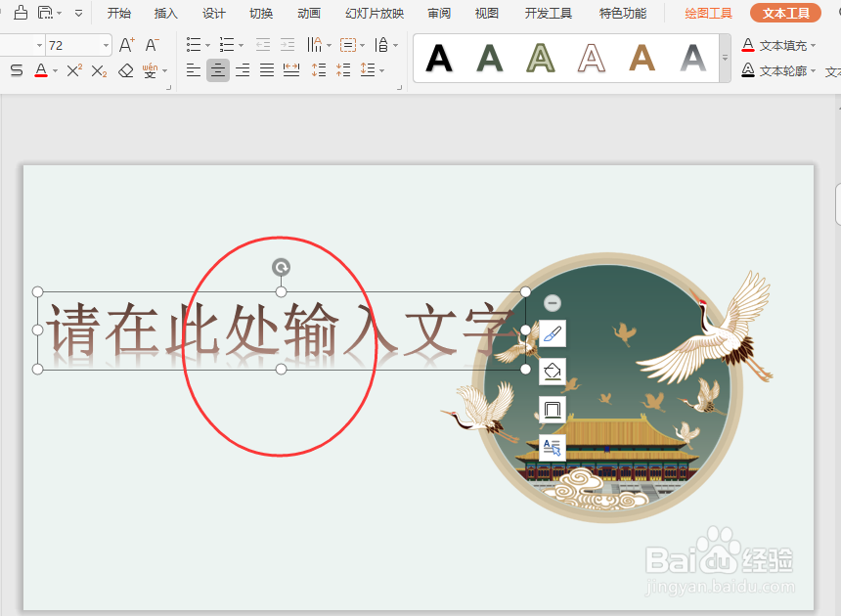Open the 幻灯片放映 menu tab

pyautogui.click(x=374, y=13)
